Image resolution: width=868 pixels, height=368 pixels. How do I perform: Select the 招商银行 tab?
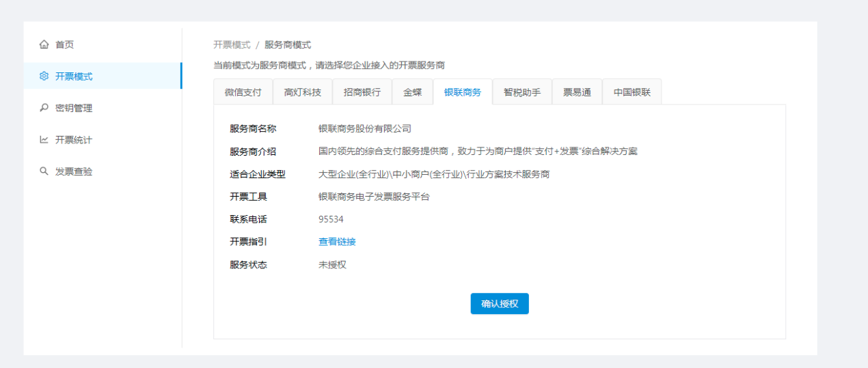(362, 92)
